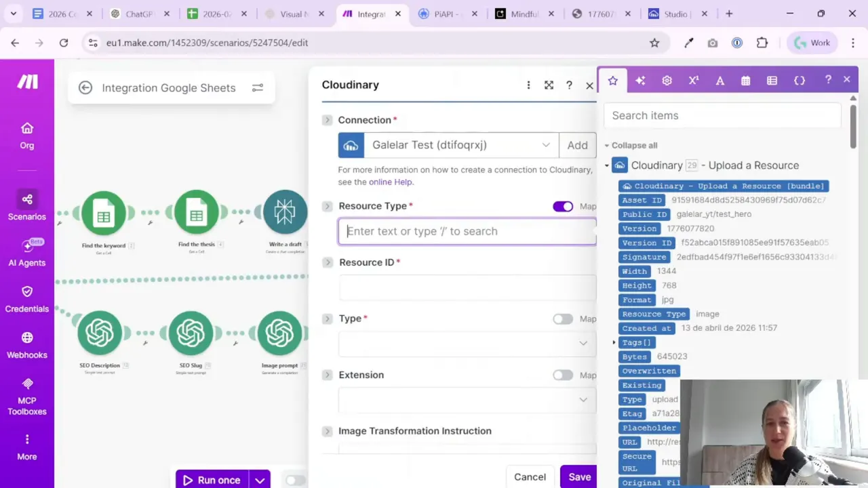Click the Make logo at top left

[x=27, y=82]
